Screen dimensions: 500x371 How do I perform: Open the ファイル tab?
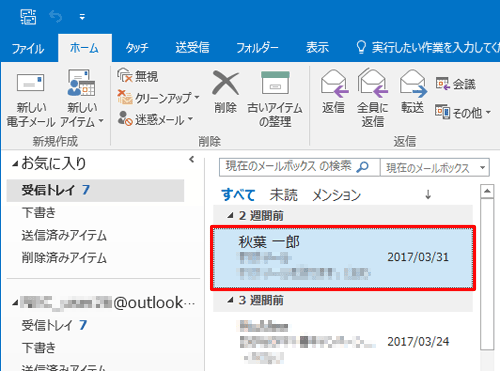28,48
